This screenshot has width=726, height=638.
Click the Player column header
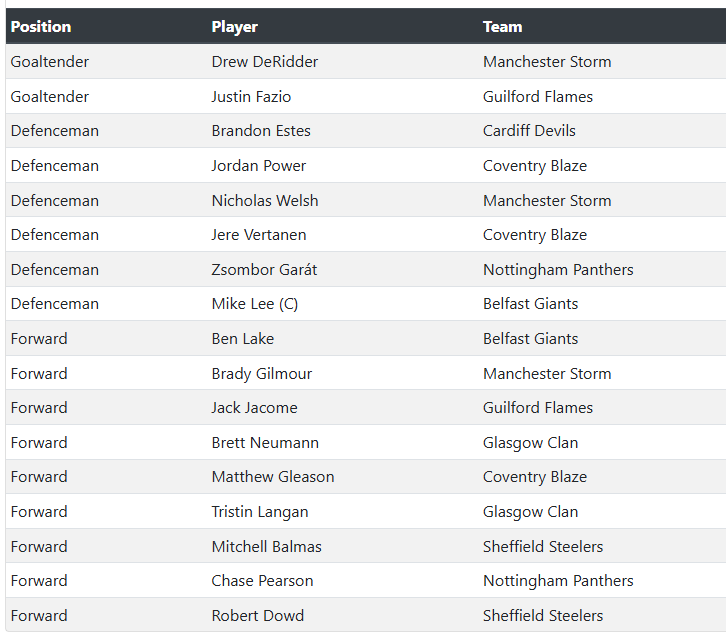click(x=235, y=27)
